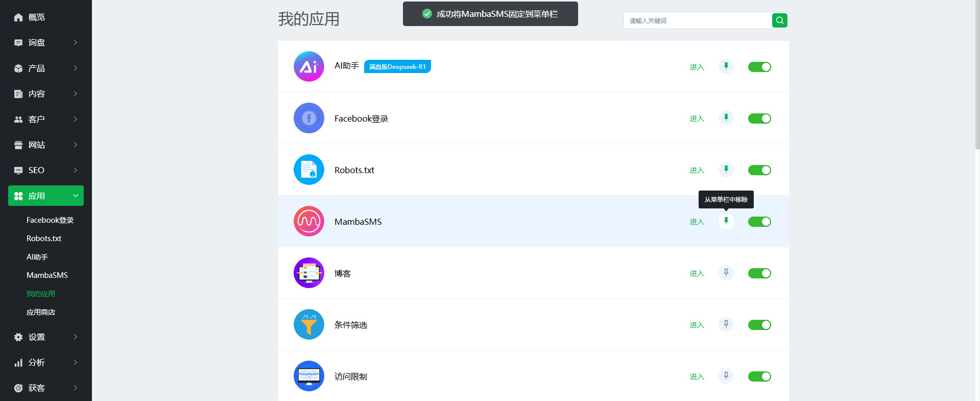The height and width of the screenshot is (401, 980).
Task: Click the SEO chart icon
Action: pos(18,171)
